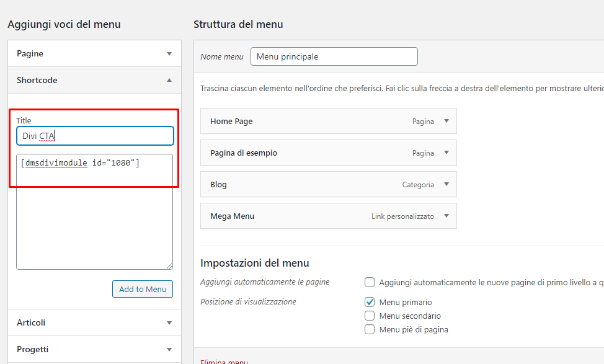Expand the Articoli panel arrow
This screenshot has width=604, height=364.
pyautogui.click(x=169, y=323)
